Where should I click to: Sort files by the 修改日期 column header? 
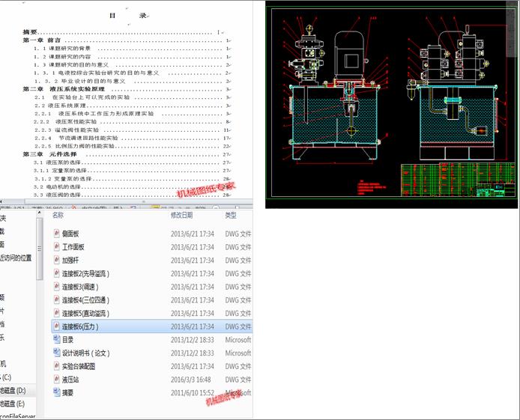point(182,215)
